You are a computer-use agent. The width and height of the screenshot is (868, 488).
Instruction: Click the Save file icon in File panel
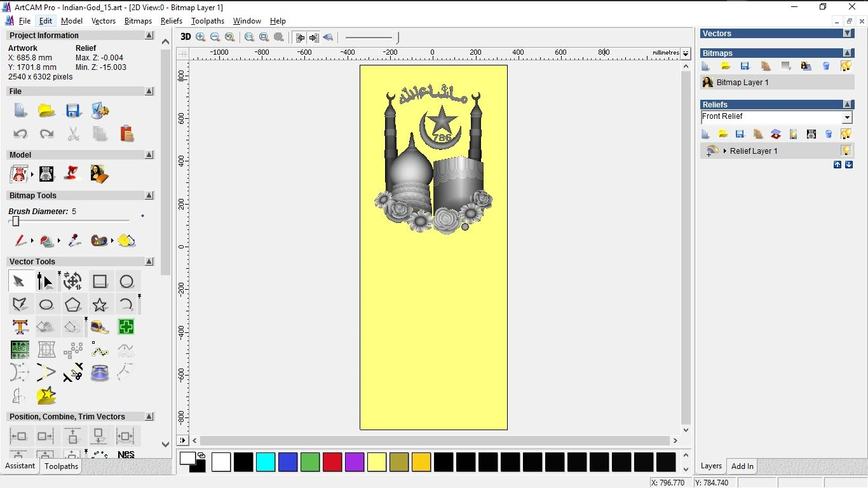click(x=73, y=111)
